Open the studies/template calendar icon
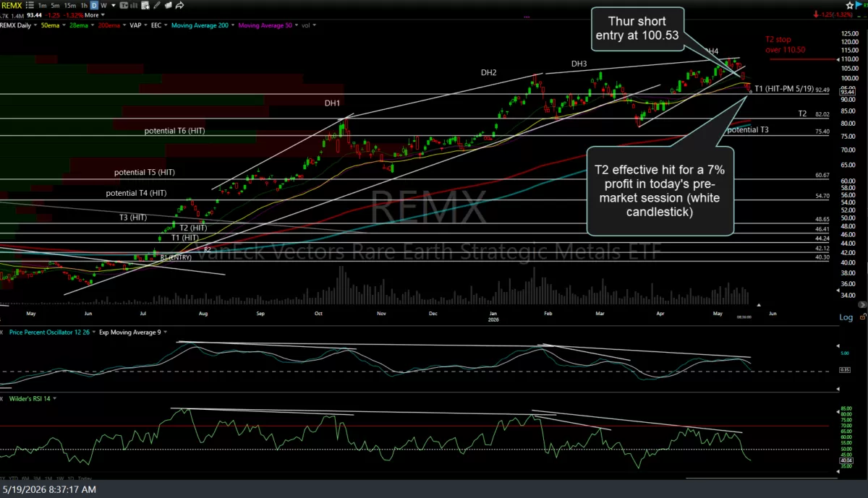 coord(145,5)
